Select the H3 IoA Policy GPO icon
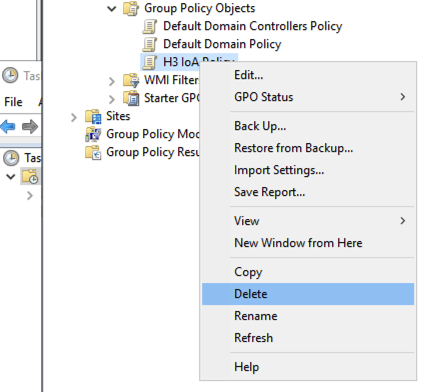 click(x=149, y=62)
